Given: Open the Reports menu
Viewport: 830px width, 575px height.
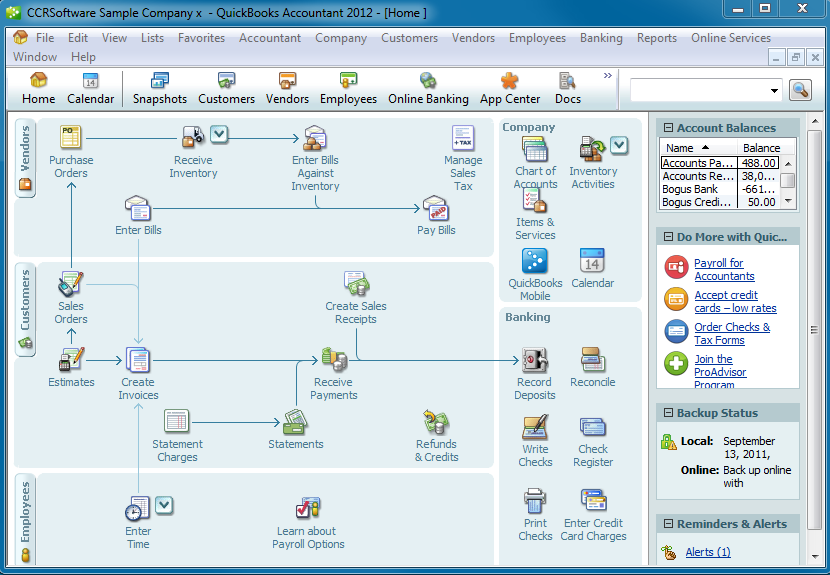Looking at the screenshot, I should (x=656, y=38).
